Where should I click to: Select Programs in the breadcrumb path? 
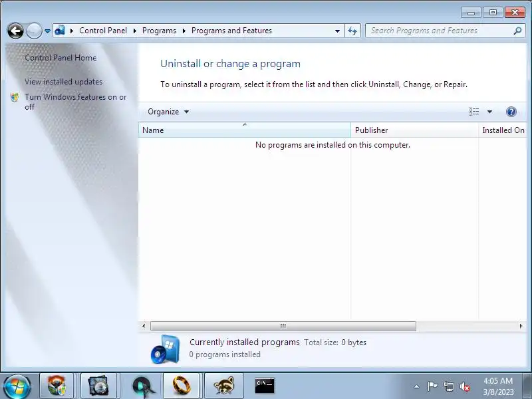[159, 31]
